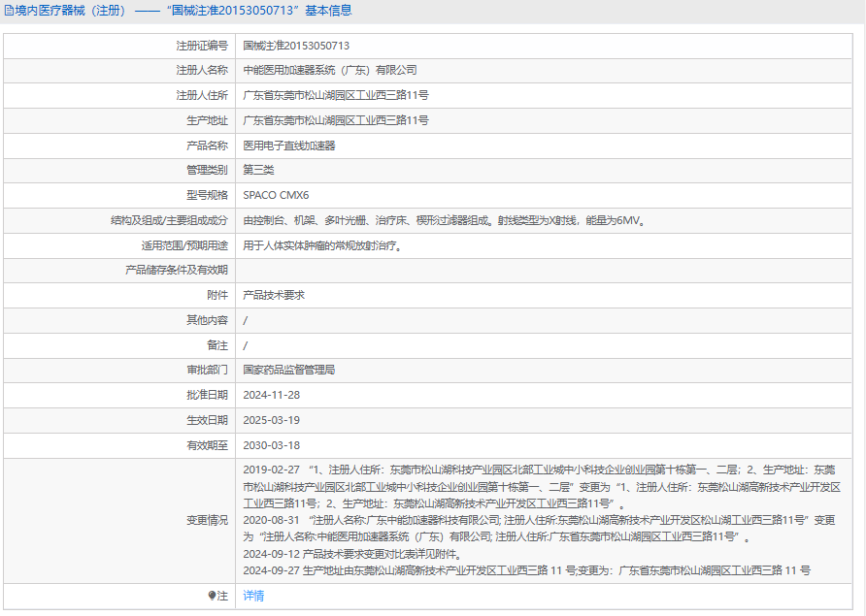Screen dimensions: 866x616
Task: Click the management category value 第三类
Action: click(x=258, y=171)
